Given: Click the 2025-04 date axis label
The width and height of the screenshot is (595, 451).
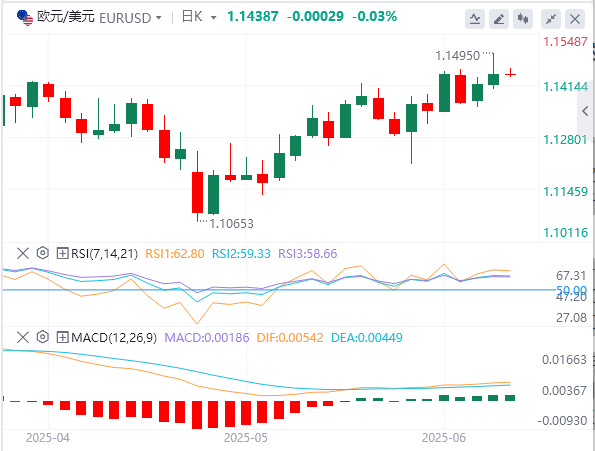Looking at the screenshot, I should [48, 438].
